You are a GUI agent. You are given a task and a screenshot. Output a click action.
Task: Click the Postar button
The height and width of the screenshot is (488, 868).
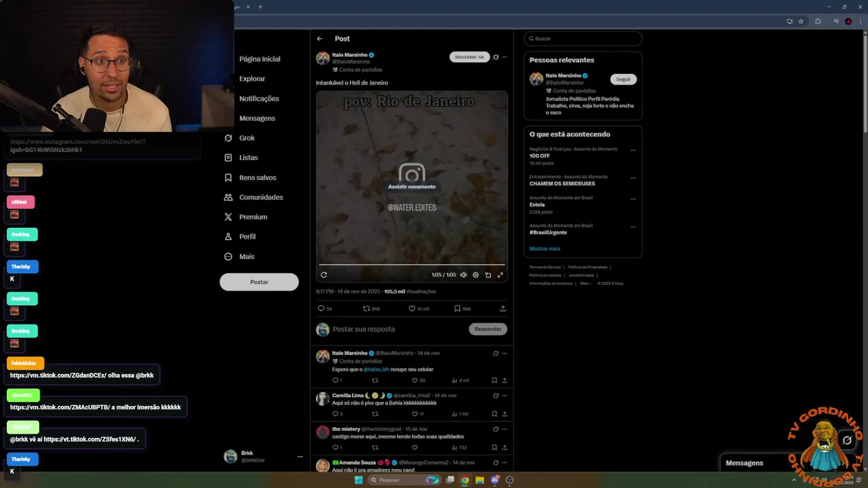point(259,282)
